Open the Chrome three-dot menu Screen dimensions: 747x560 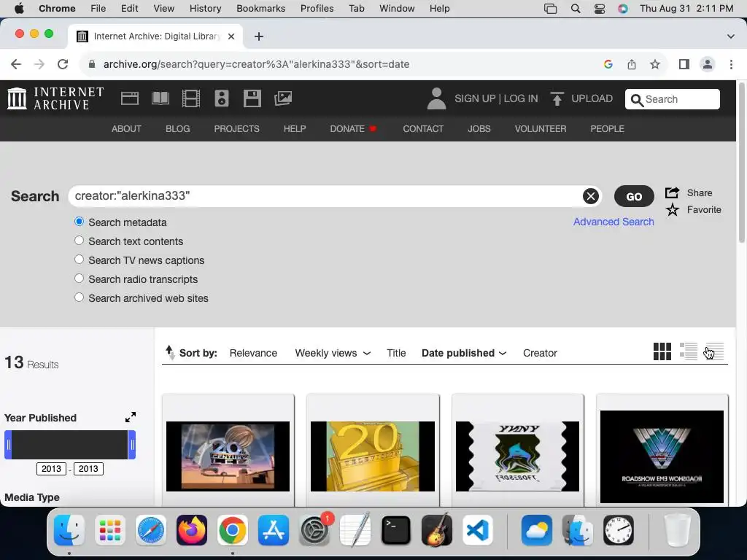pyautogui.click(x=731, y=64)
